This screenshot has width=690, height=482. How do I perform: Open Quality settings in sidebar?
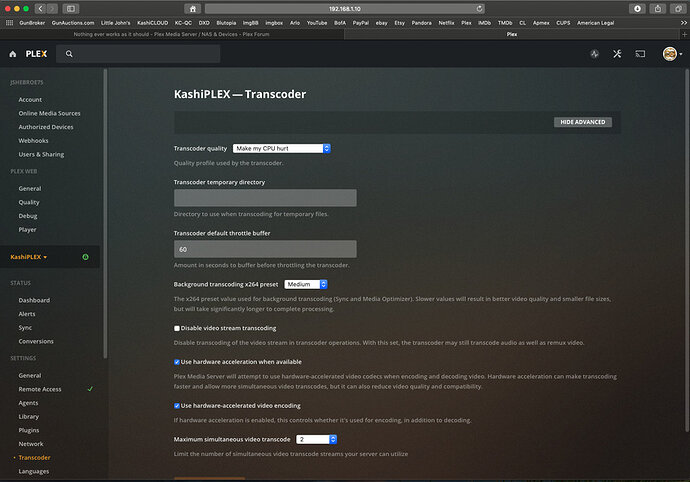(x=29, y=202)
